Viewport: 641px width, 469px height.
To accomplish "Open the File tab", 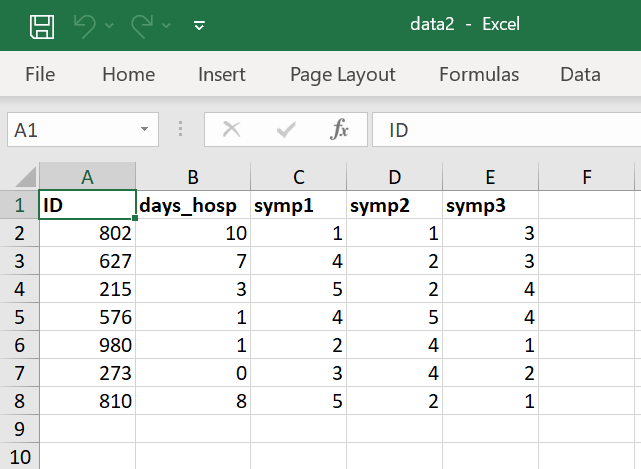I will [x=40, y=75].
